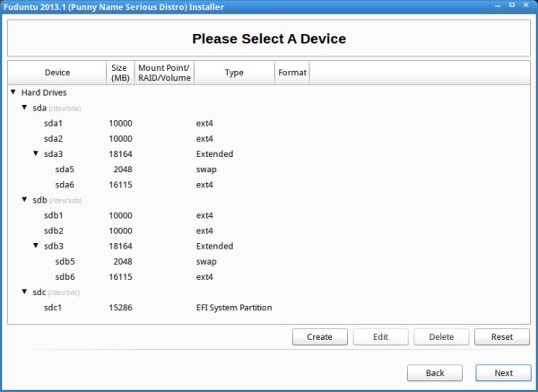Select the sdc drive entry
Image resolution: width=538 pixels, height=392 pixels.
(269, 292)
